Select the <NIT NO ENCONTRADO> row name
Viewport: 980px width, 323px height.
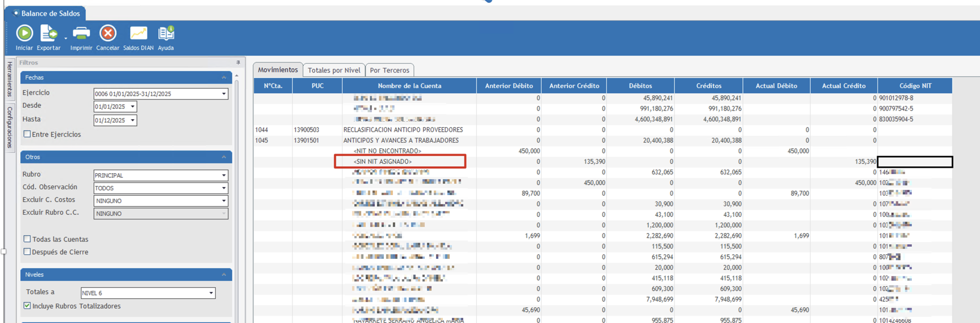[387, 151]
